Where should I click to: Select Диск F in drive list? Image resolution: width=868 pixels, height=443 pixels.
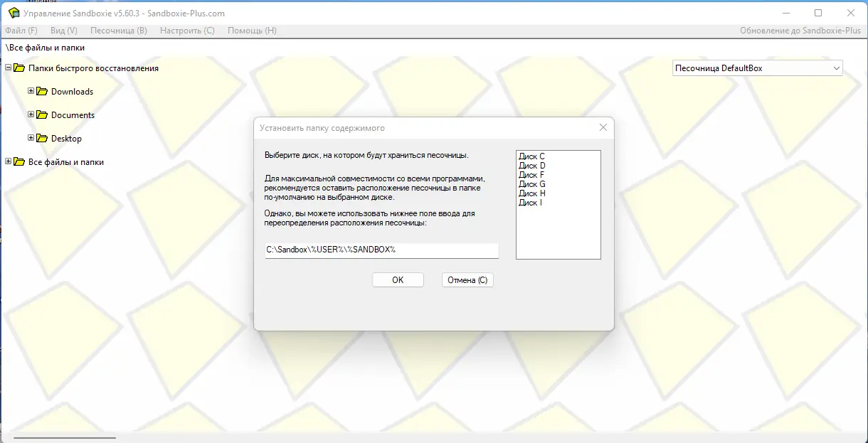531,175
